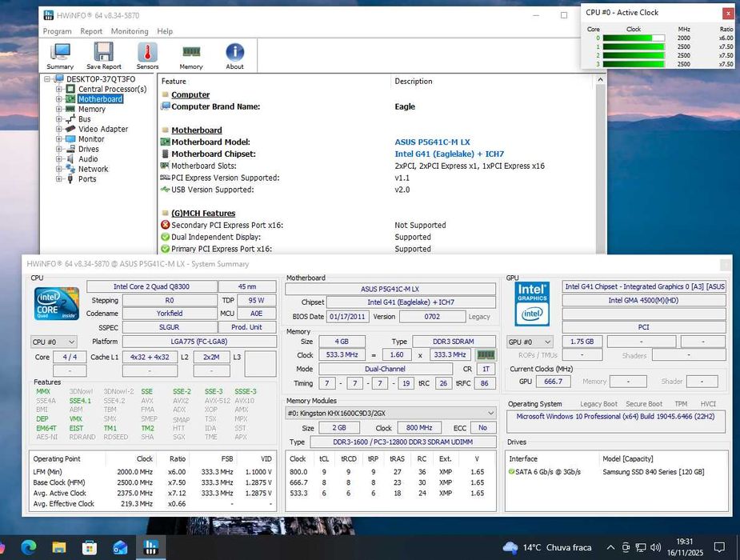Open Microsoft Store from the taskbar
740x560 pixels.
coord(89,547)
